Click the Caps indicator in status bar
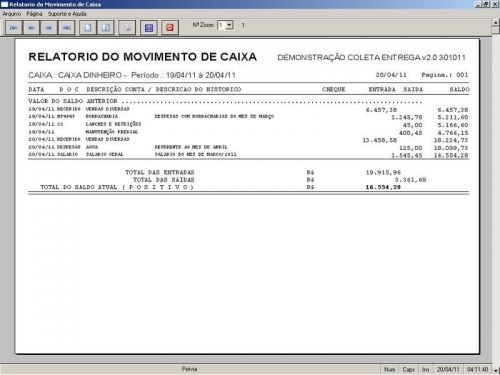Viewport: 500px width, 375px height. click(x=408, y=370)
